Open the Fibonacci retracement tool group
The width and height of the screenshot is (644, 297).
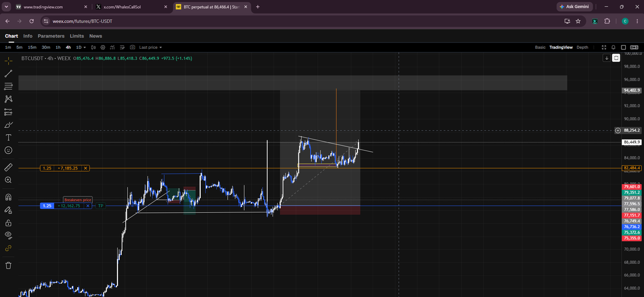click(x=8, y=86)
